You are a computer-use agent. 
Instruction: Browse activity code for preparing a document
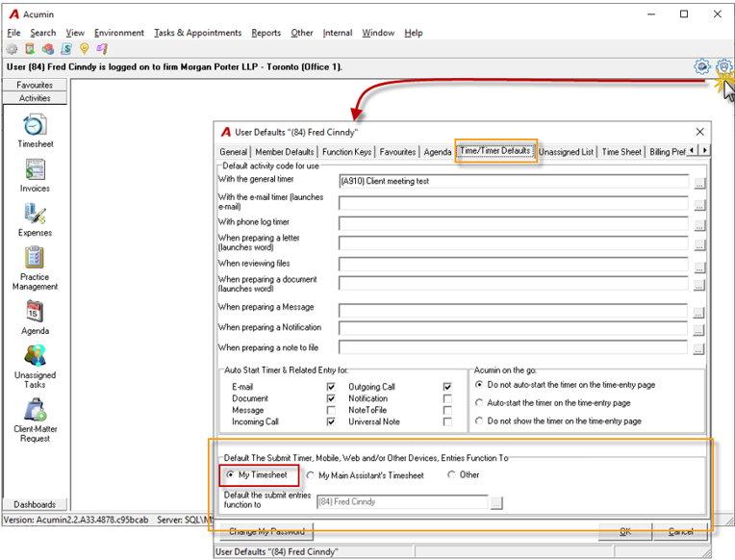698,285
